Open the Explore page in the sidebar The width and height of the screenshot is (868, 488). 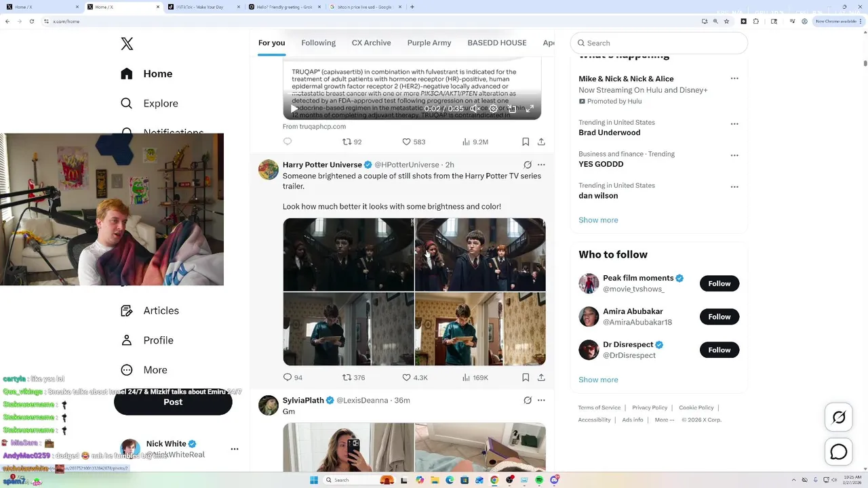click(x=149, y=104)
